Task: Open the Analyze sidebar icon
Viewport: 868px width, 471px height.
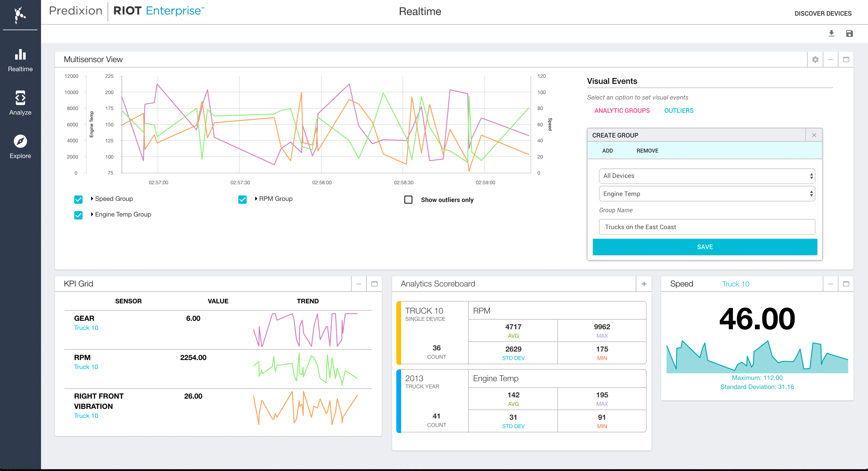Action: [20, 98]
